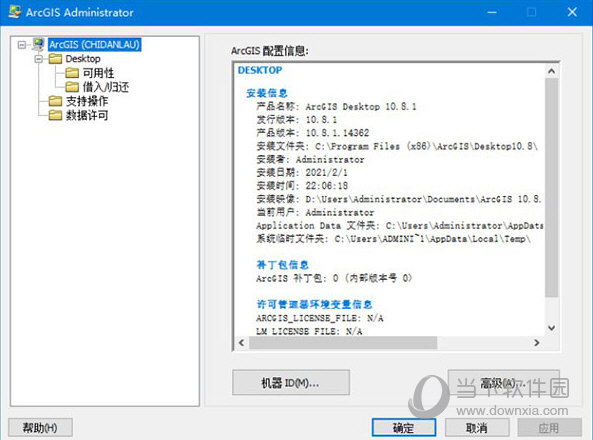
Task: Click the ArcGIS computer icon in the tree
Action: click(x=38, y=44)
